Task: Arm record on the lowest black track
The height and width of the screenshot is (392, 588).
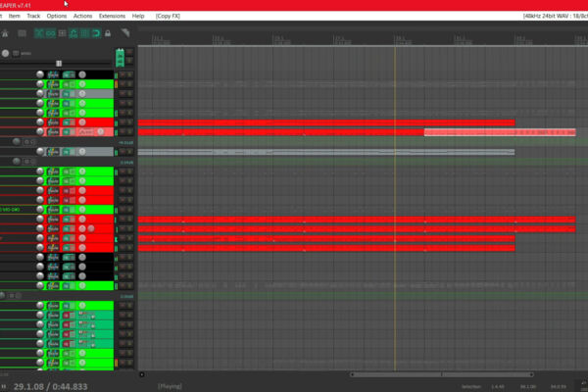Action: (82, 276)
